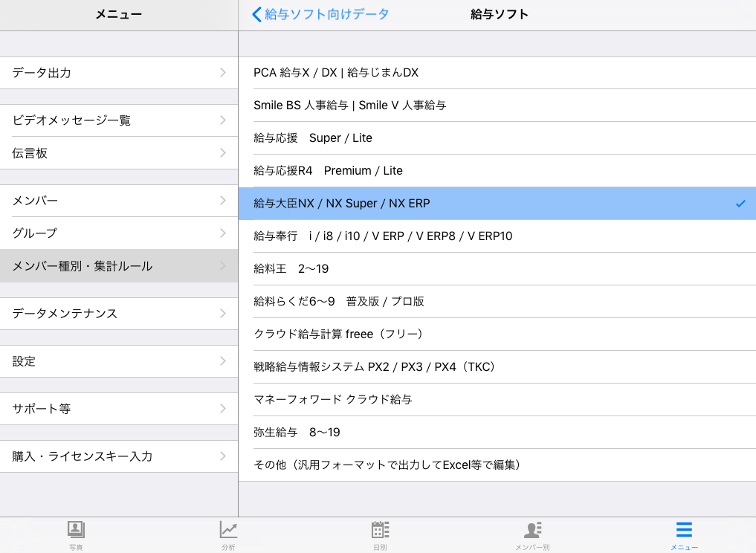Choose 弥生給与 8〜19 option
Screen dimensions: 756x553
coord(297,433)
